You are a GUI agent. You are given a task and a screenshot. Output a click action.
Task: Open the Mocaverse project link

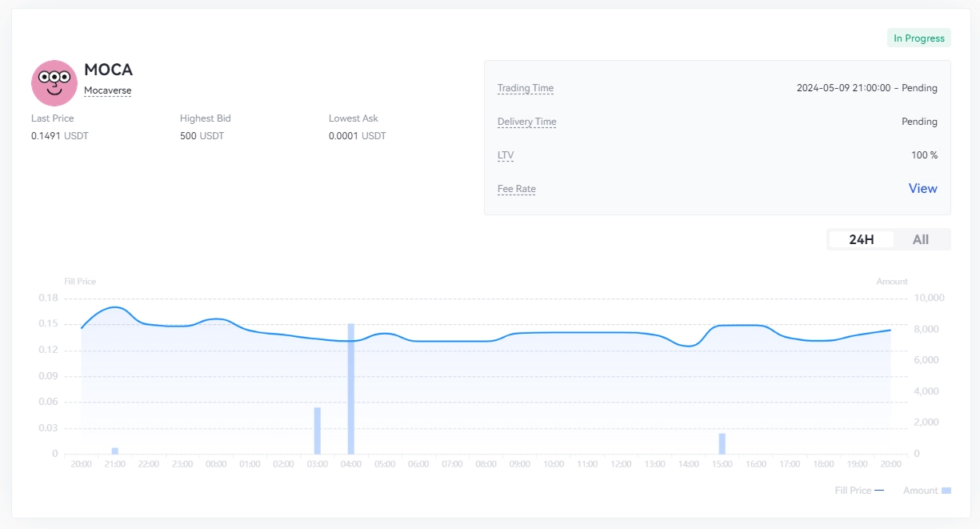point(107,90)
